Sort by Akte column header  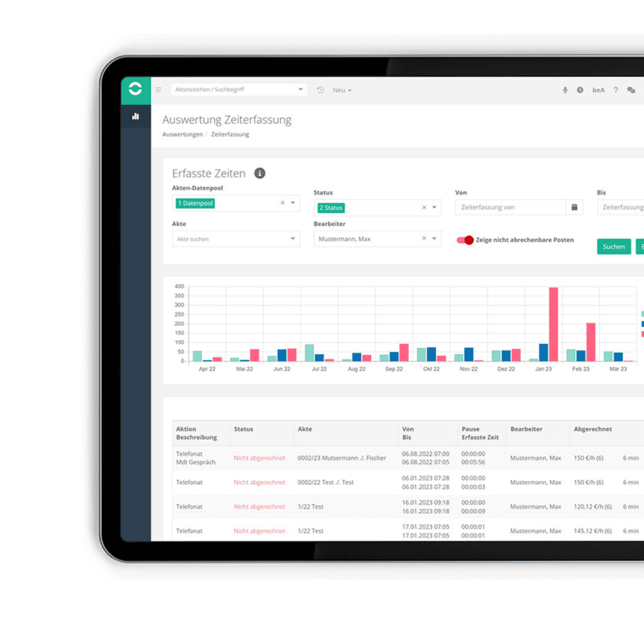pos(346,433)
